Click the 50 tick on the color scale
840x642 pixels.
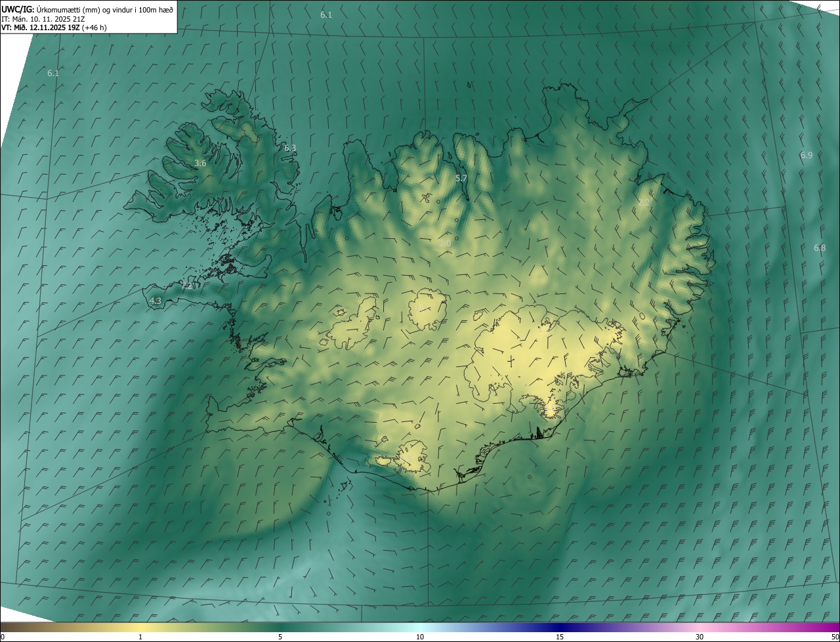pos(835,637)
